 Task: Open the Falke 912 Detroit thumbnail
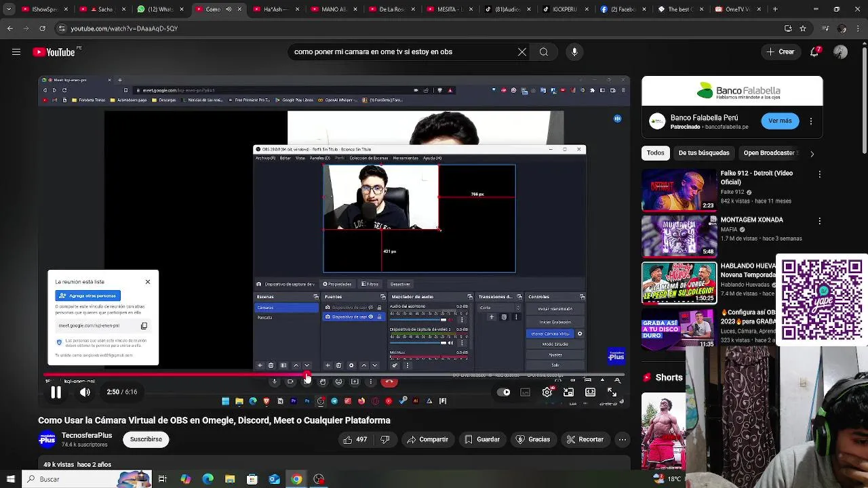[x=679, y=190]
